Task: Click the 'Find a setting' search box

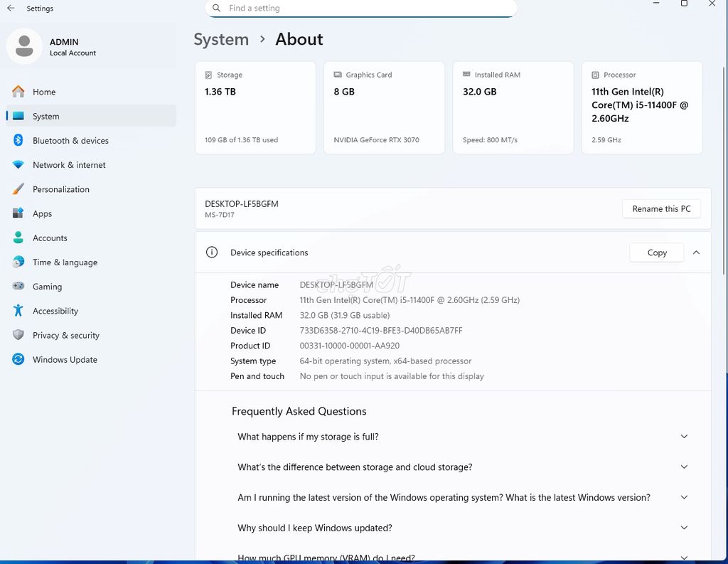Action: (x=360, y=9)
